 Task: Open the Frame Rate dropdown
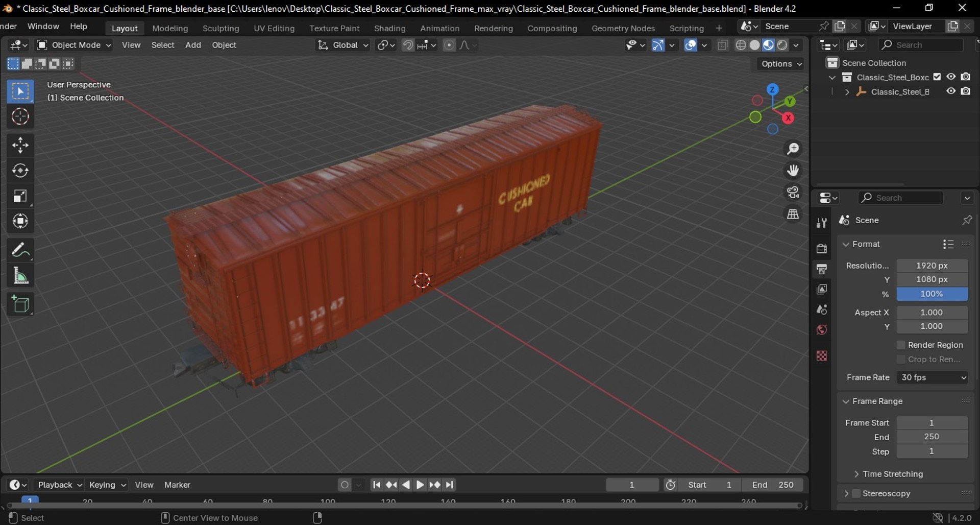click(x=932, y=377)
